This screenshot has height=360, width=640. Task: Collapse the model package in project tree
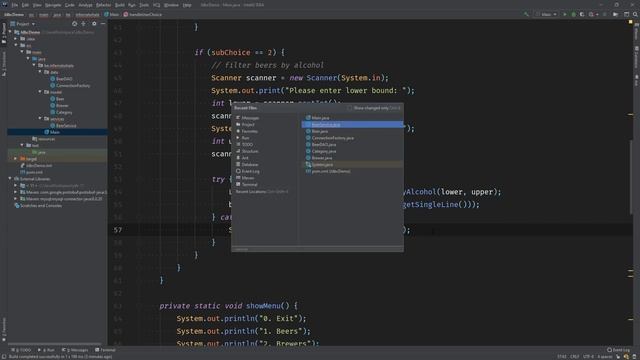tap(40, 92)
